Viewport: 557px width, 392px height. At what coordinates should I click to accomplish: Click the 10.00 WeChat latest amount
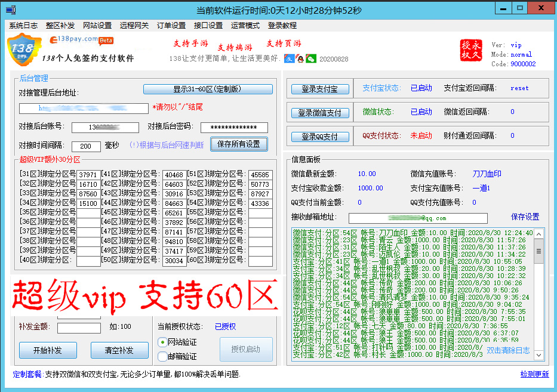pos(367,174)
